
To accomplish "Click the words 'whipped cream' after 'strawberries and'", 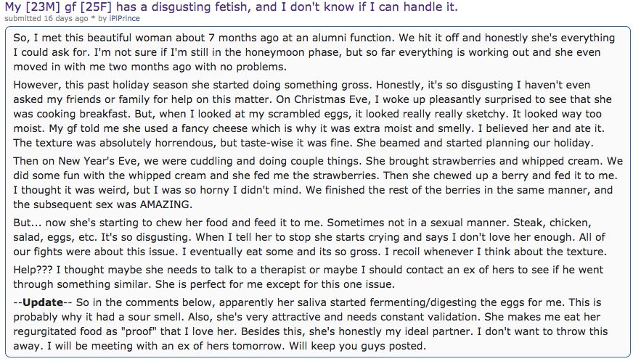I will pyautogui.click(x=560, y=161).
